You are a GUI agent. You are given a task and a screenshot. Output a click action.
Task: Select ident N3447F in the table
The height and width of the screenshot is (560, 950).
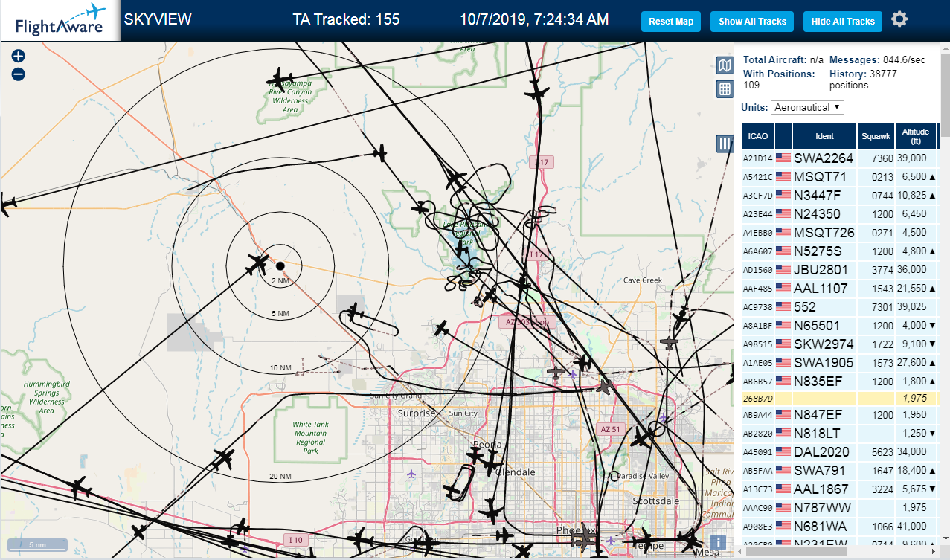pyautogui.click(x=818, y=195)
